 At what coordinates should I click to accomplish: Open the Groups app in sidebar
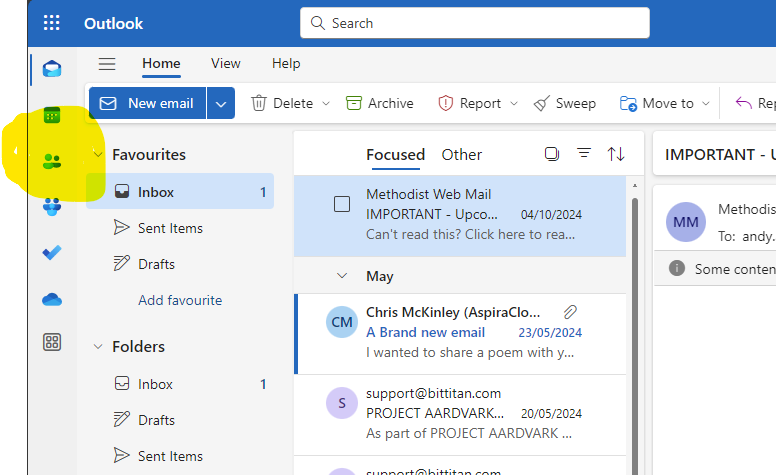click(x=52, y=206)
